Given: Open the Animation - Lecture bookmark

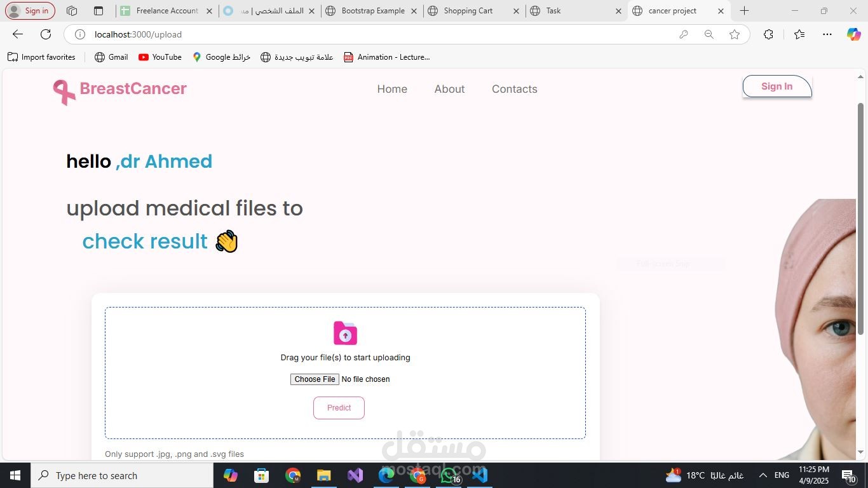Looking at the screenshot, I should [x=386, y=57].
